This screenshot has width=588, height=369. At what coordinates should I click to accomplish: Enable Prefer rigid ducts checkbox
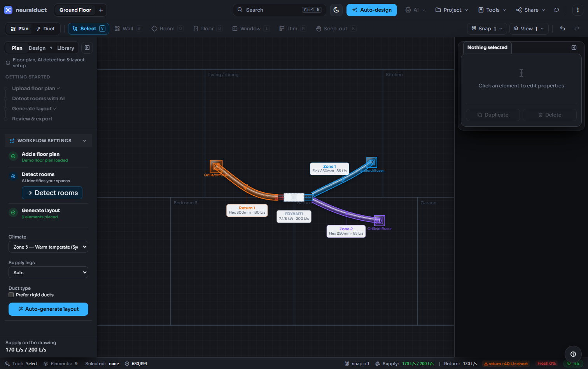11,295
